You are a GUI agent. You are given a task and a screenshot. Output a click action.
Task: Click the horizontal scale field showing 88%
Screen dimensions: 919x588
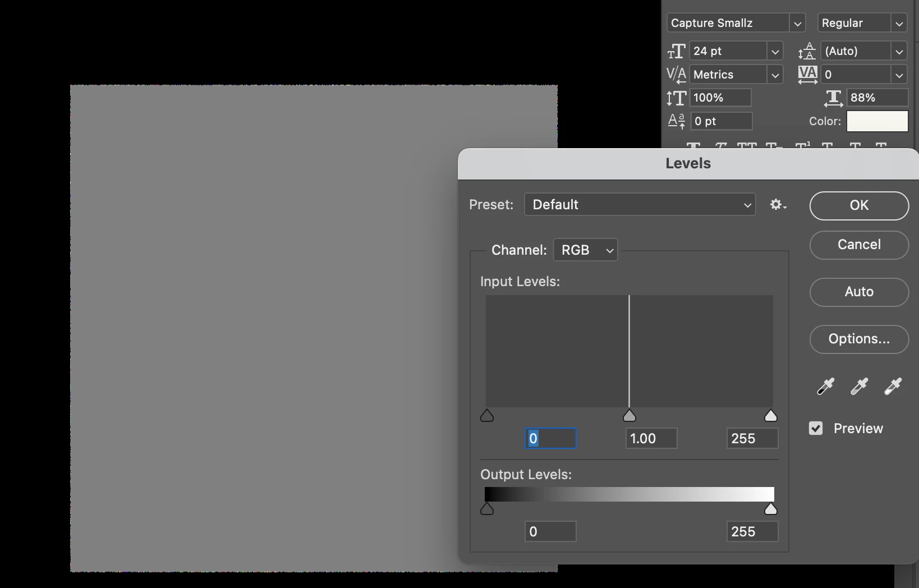click(x=877, y=98)
